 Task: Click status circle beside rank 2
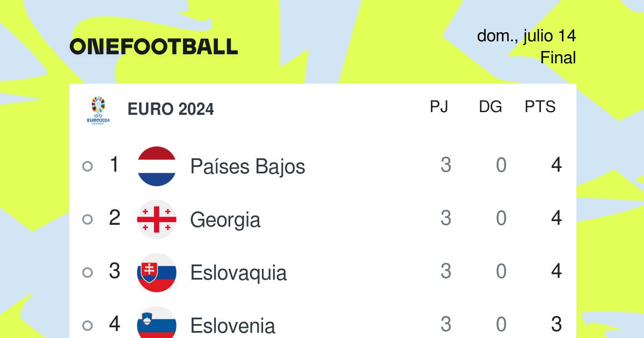click(x=87, y=219)
